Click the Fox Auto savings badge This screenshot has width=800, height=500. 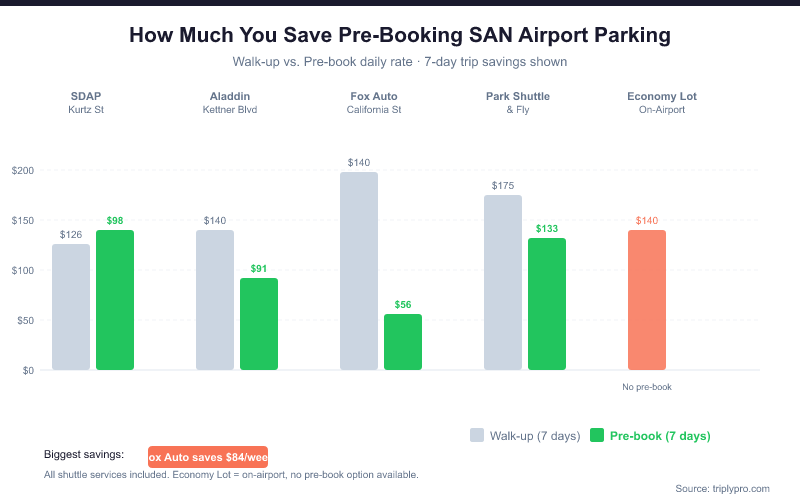208,457
